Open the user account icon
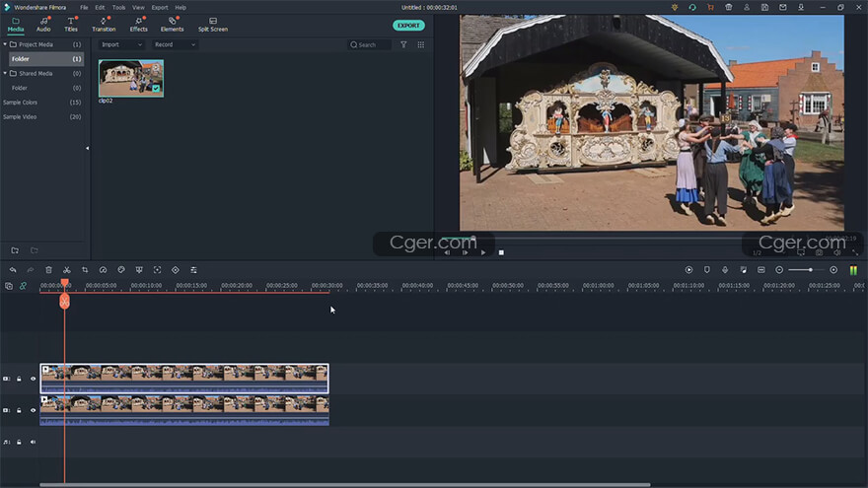The image size is (868, 488). [x=747, y=7]
